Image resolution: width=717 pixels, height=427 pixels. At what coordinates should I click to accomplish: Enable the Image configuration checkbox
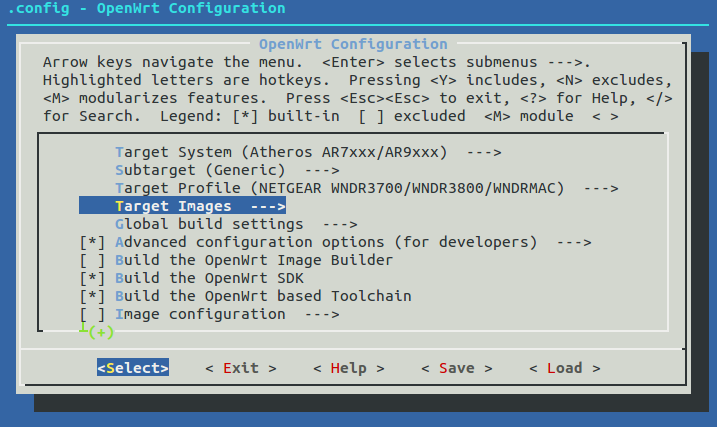(x=92, y=315)
